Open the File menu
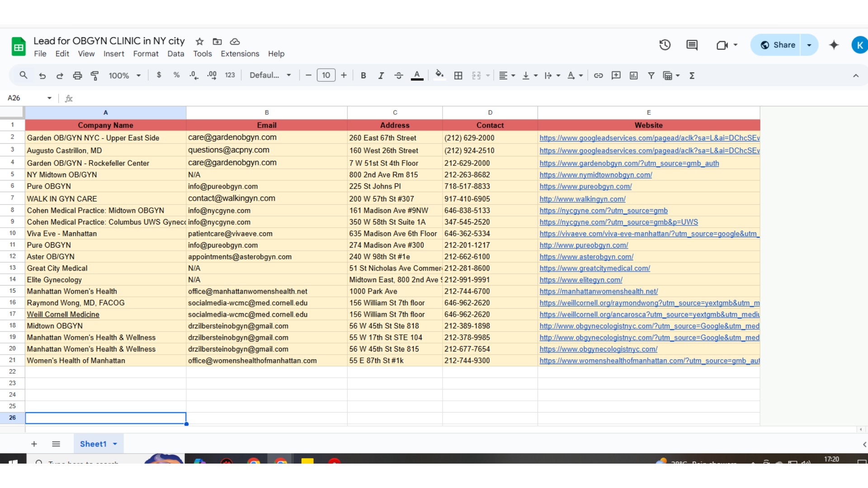This screenshot has width=868, height=488. pyautogui.click(x=40, y=54)
